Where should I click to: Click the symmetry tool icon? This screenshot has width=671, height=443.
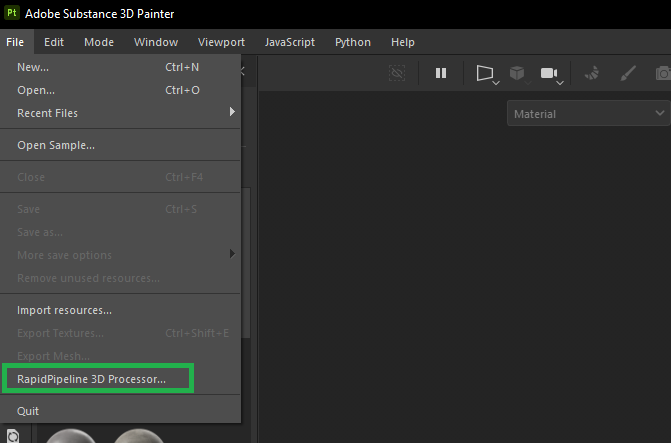592,74
